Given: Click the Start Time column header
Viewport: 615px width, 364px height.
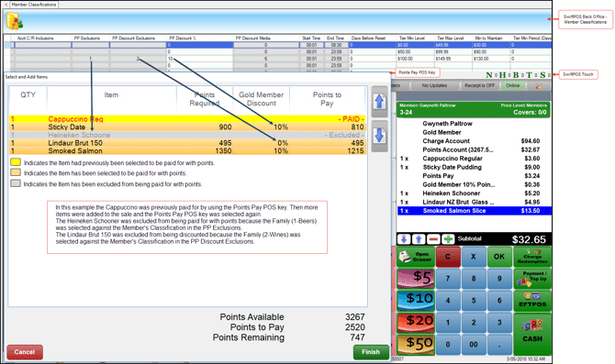Looking at the screenshot, I should tap(311, 38).
